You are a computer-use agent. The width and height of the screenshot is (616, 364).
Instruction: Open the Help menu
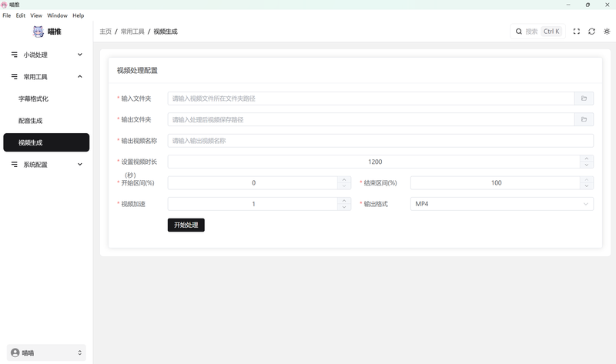[79, 15]
